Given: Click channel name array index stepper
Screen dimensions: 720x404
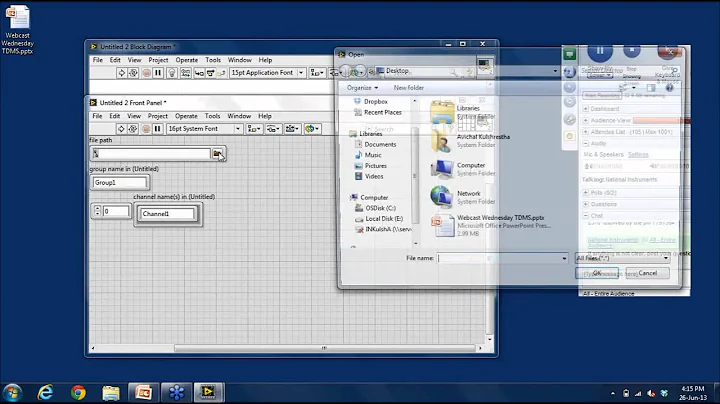Looking at the screenshot, I should [x=97, y=211].
